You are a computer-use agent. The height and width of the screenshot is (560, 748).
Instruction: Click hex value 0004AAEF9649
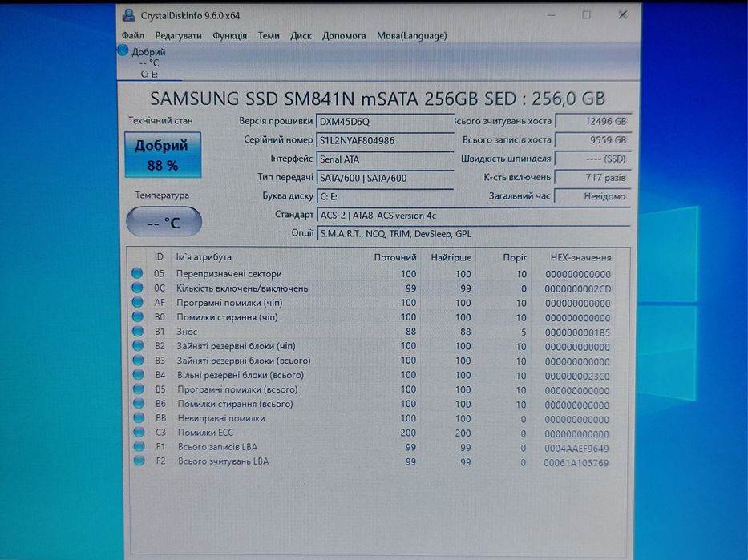(576, 449)
